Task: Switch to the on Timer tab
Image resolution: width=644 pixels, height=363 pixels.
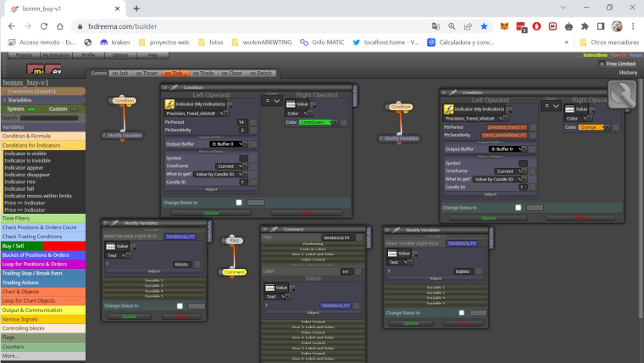Action: [x=147, y=73]
